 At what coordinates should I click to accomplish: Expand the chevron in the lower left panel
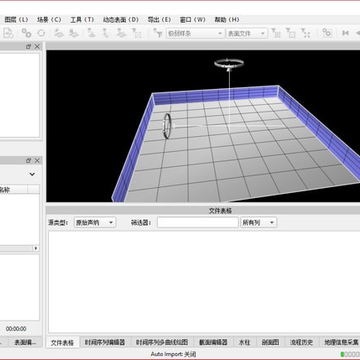pos(32,174)
